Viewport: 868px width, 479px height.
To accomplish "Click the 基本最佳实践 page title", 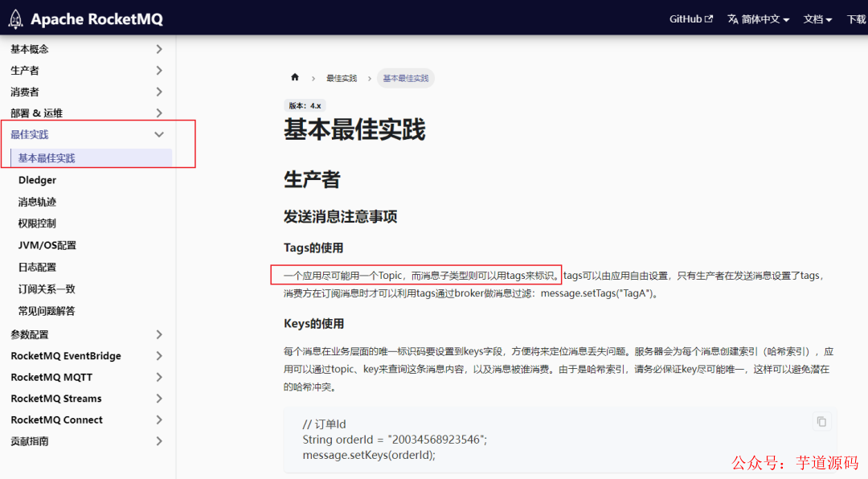I will pos(354,129).
